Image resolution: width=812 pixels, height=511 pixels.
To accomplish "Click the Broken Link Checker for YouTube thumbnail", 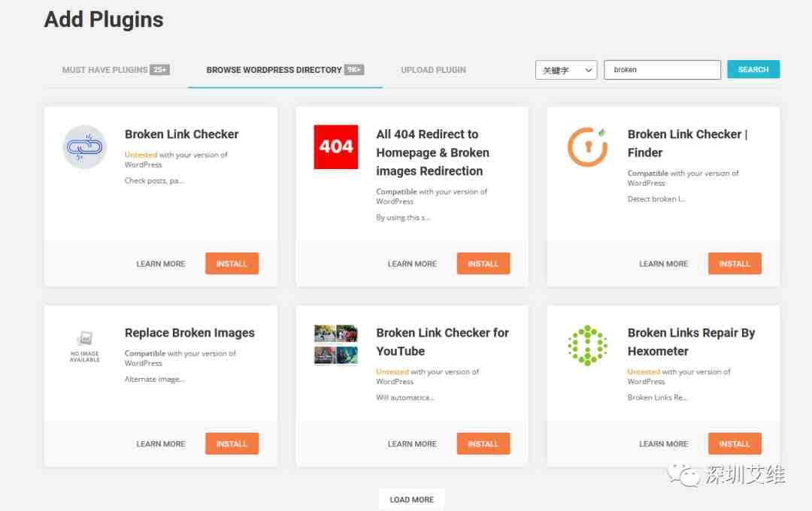I will click(x=335, y=344).
